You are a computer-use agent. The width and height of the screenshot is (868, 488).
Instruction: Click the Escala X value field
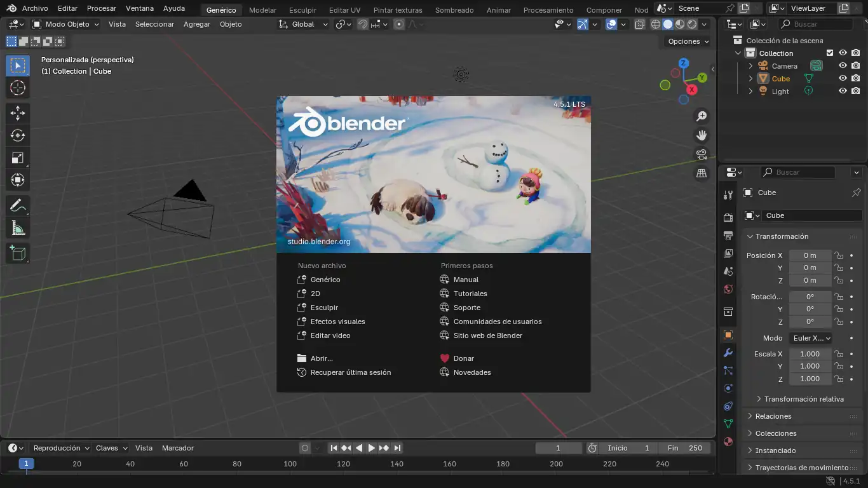coord(810,354)
